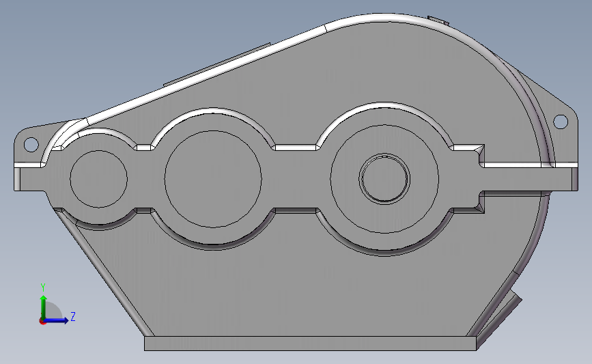Select the small left bearing bore face
The height and width of the screenshot is (364, 592).
[98, 179]
